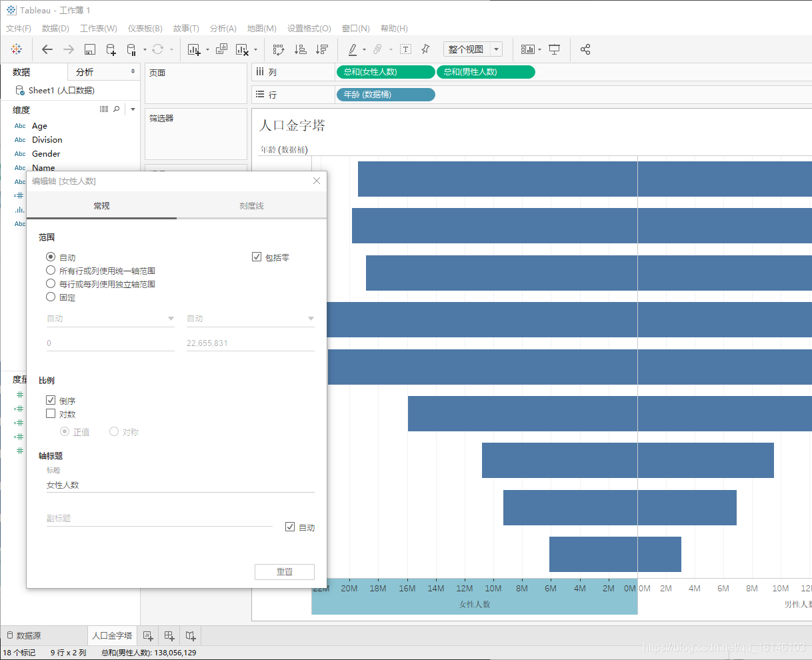
Task: Click the 轴标题 title input field
Action: [x=180, y=485]
